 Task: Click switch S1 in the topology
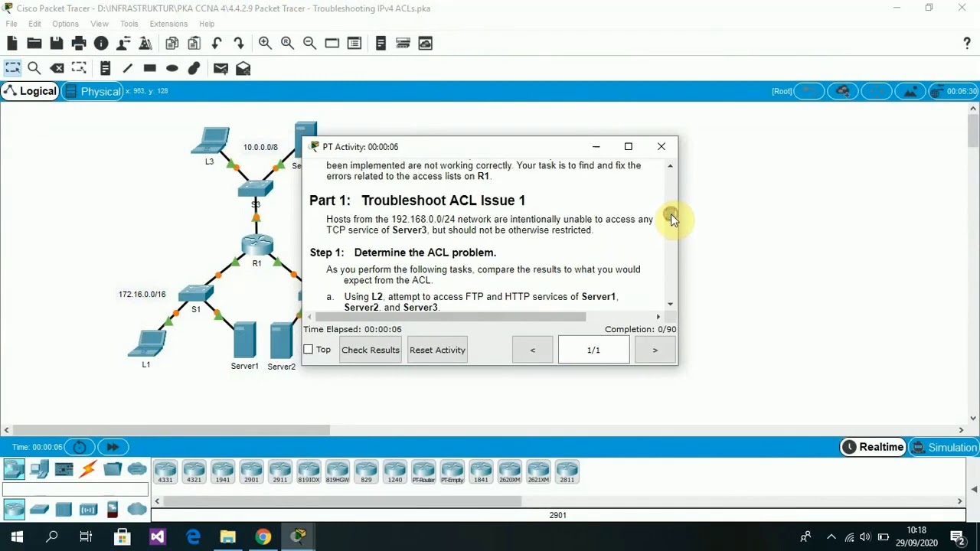coord(195,292)
